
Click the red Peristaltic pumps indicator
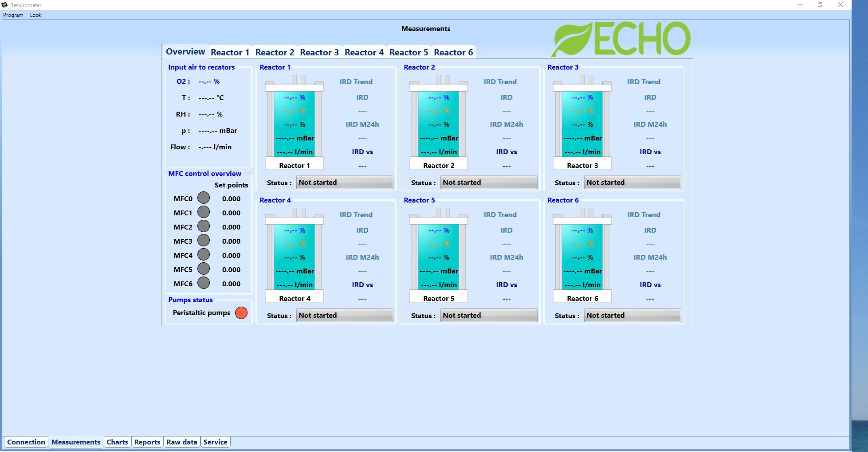pos(241,313)
